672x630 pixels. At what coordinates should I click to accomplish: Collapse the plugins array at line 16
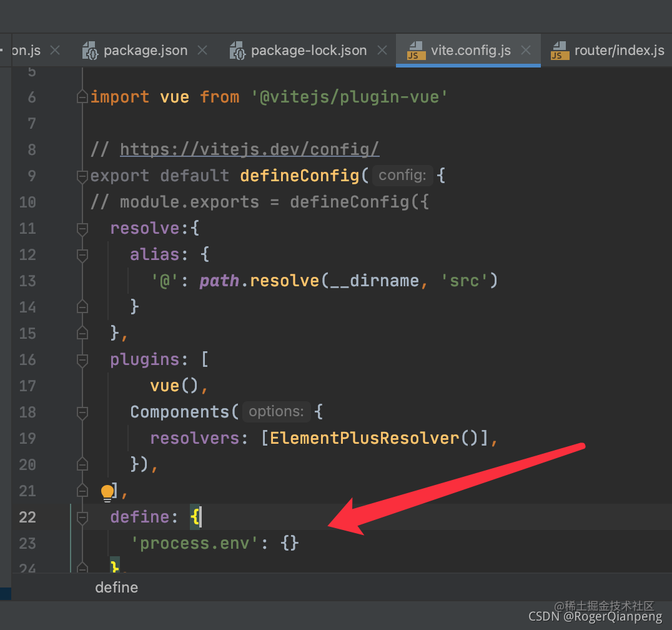(x=82, y=360)
